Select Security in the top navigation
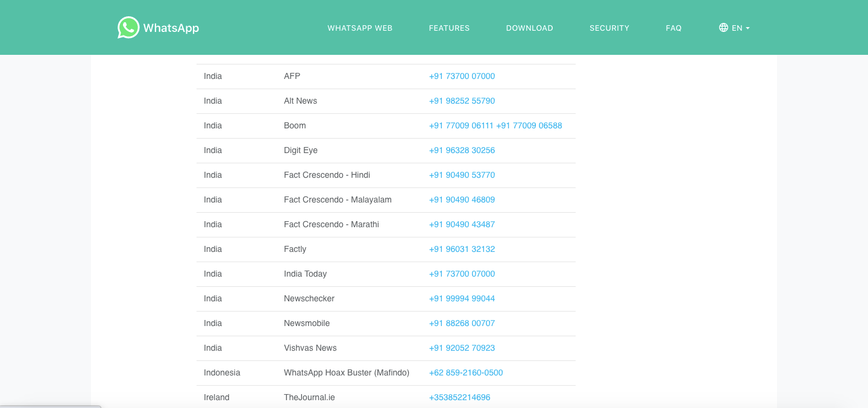The width and height of the screenshot is (868, 408). click(609, 28)
